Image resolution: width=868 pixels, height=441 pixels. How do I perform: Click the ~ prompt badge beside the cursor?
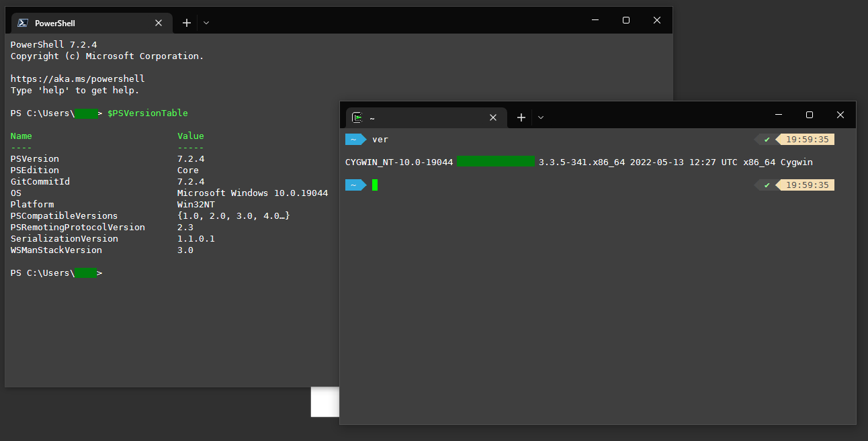pos(355,185)
